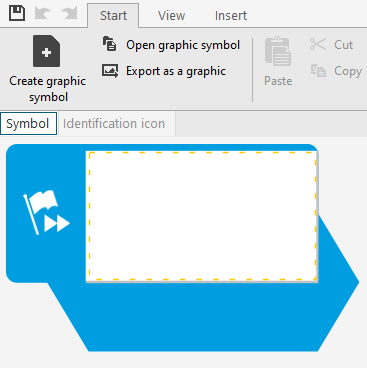The width and height of the screenshot is (367, 368).
Task: Click the Export as a graphic icon
Action: 110,71
